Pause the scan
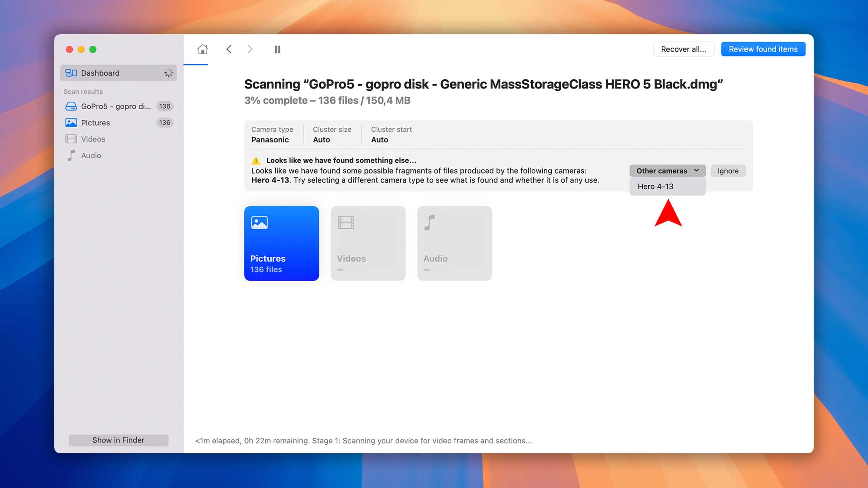Image resolution: width=868 pixels, height=488 pixels. [277, 49]
